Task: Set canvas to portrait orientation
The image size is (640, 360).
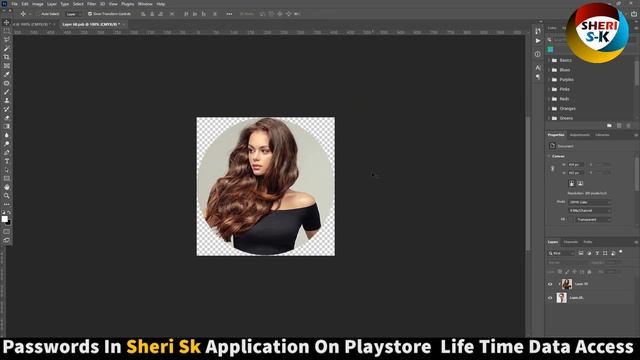Action: [572, 184]
